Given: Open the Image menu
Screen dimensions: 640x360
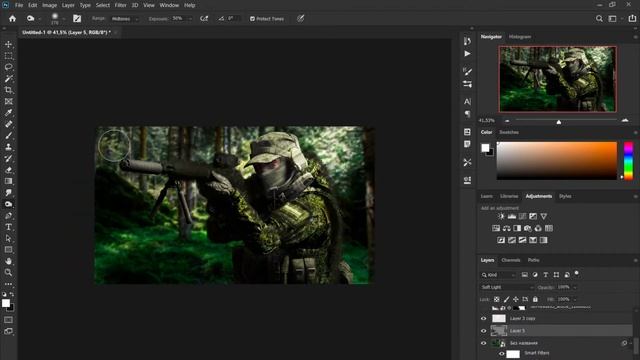Looking at the screenshot, I should click(x=49, y=5).
